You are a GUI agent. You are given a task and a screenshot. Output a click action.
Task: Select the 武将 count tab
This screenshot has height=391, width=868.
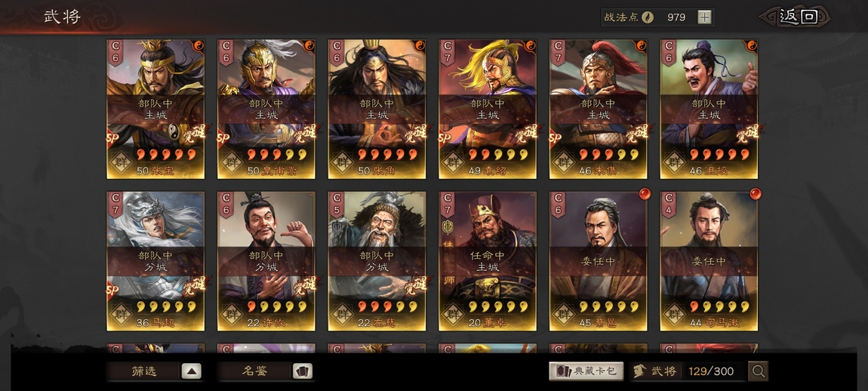click(688, 371)
